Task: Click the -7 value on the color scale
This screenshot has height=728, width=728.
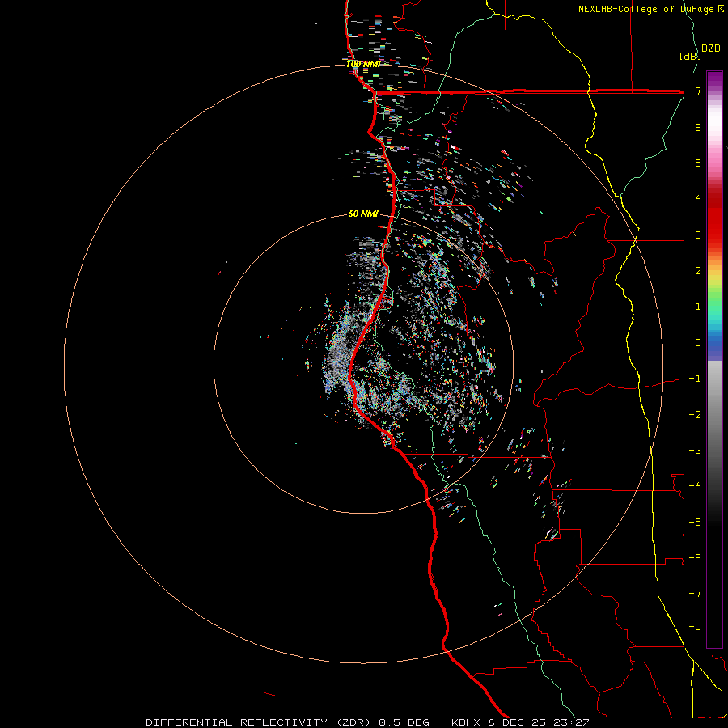Action: (695, 594)
